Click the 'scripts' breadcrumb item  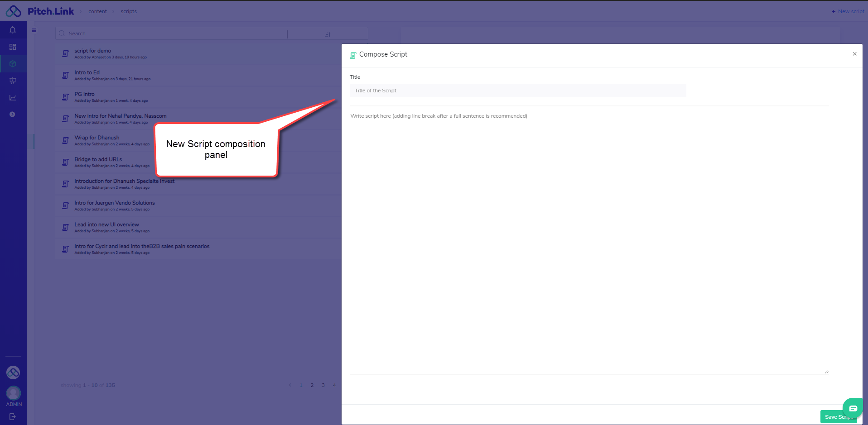coord(129,11)
